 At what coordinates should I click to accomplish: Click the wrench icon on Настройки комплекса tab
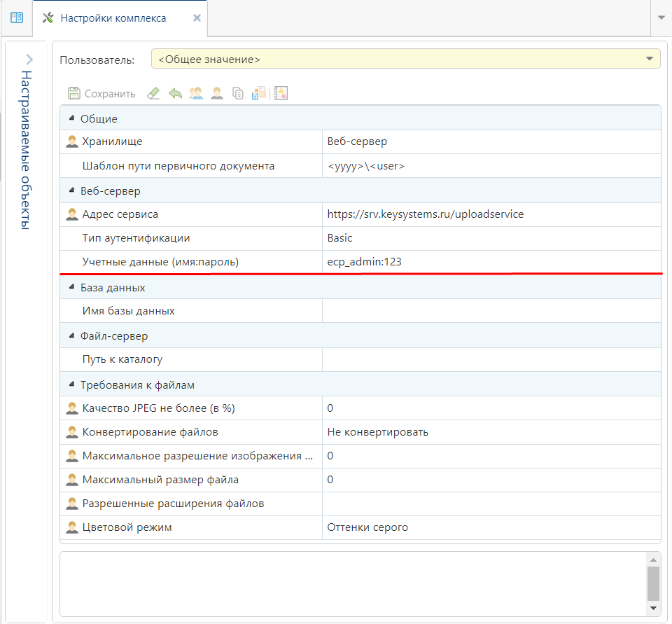point(48,18)
